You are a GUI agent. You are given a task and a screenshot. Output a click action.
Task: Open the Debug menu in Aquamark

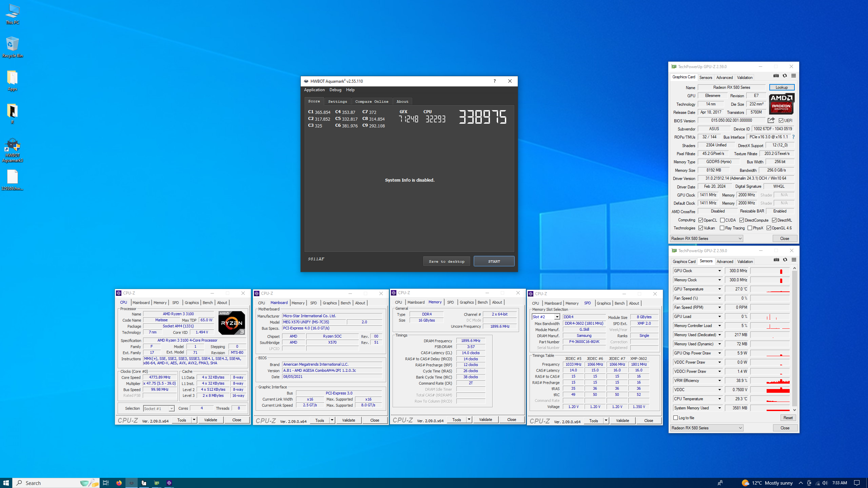335,90
